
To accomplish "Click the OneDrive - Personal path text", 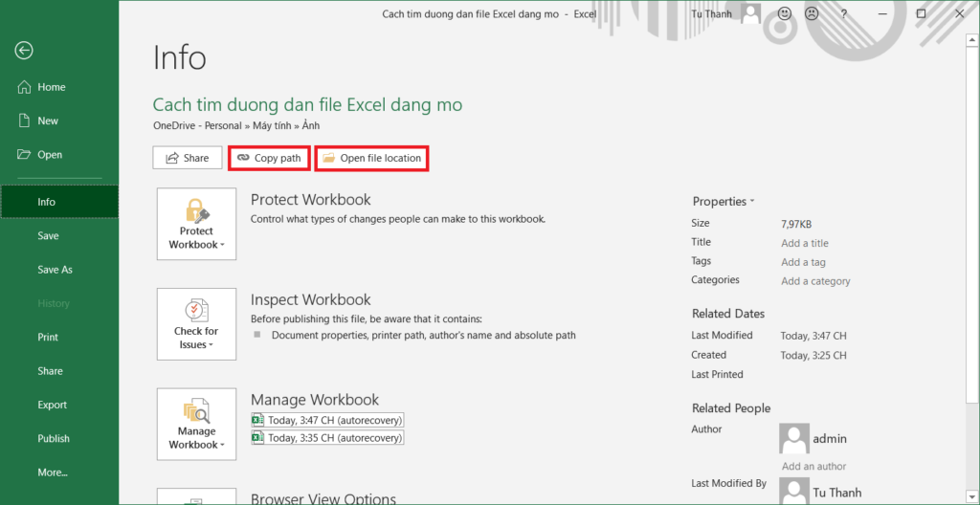I will [x=197, y=125].
